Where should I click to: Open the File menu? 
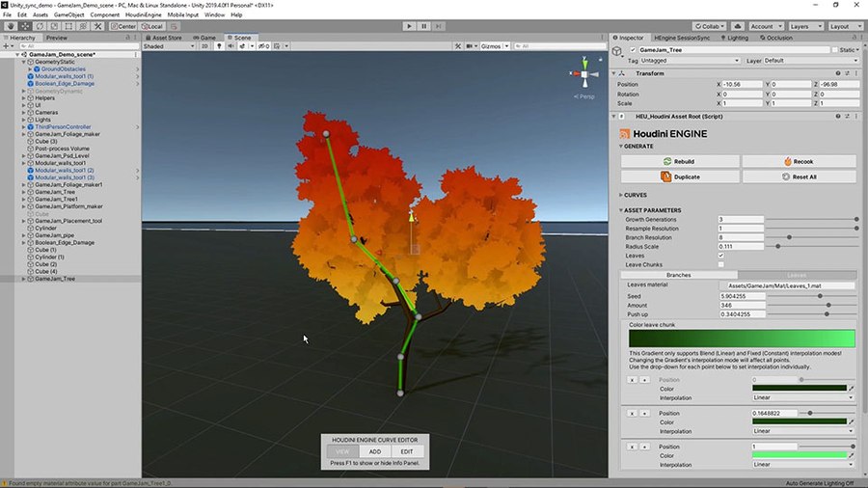(7, 14)
